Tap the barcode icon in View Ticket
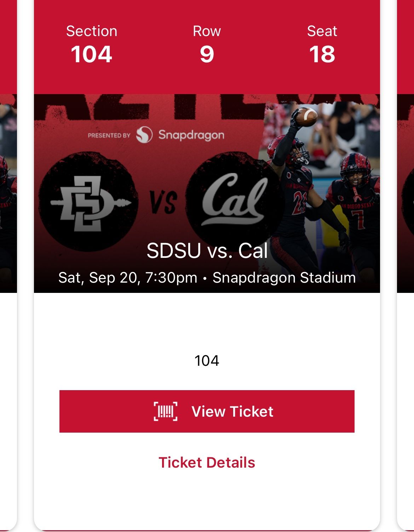414x532 pixels. (x=165, y=411)
